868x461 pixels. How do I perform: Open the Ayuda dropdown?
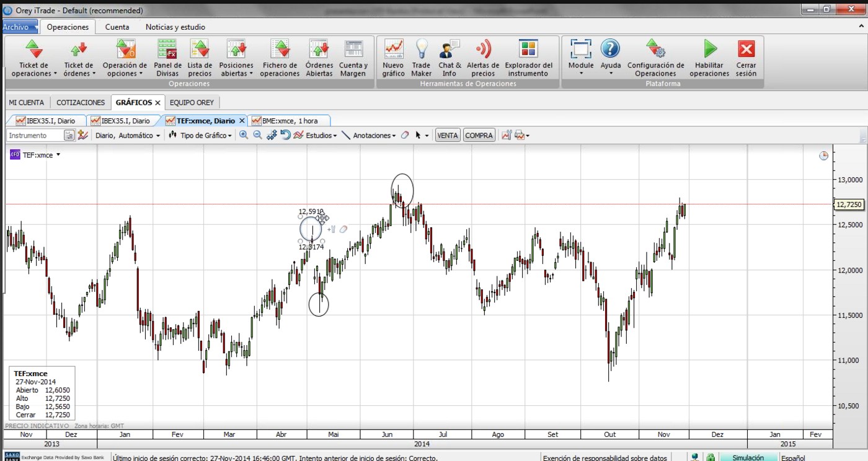(x=611, y=58)
